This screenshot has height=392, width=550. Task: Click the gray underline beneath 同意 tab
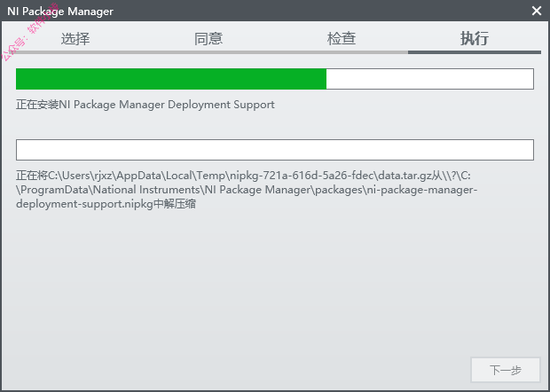click(x=208, y=52)
